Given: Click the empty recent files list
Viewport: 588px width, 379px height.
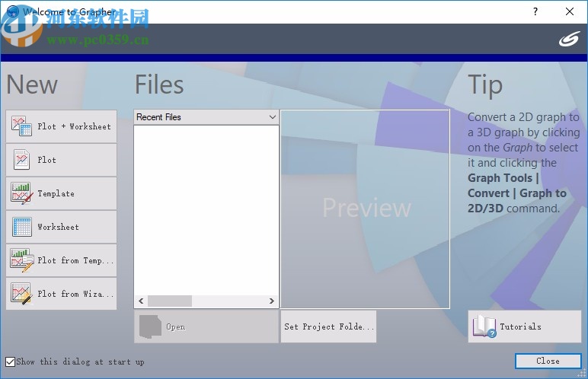Looking at the screenshot, I should click(206, 210).
